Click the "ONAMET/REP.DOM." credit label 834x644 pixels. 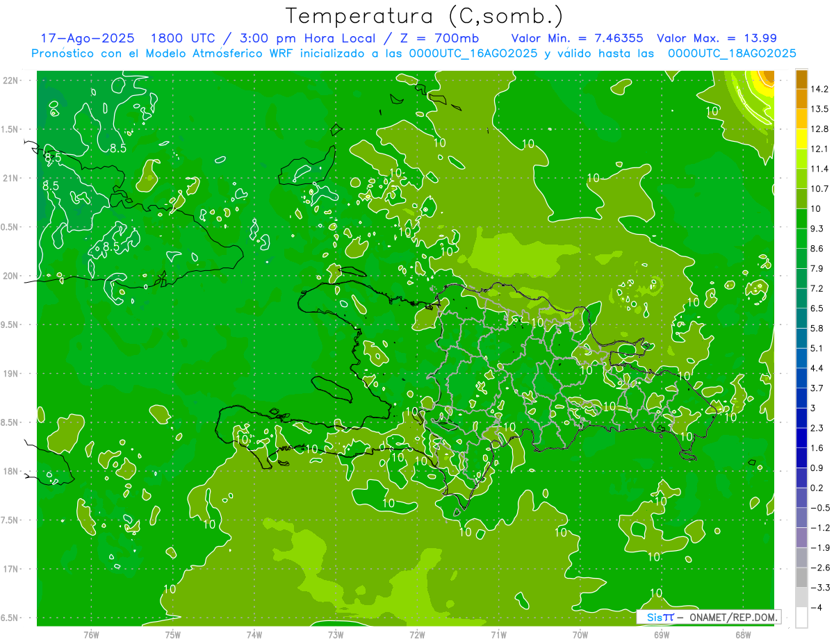click(x=732, y=617)
